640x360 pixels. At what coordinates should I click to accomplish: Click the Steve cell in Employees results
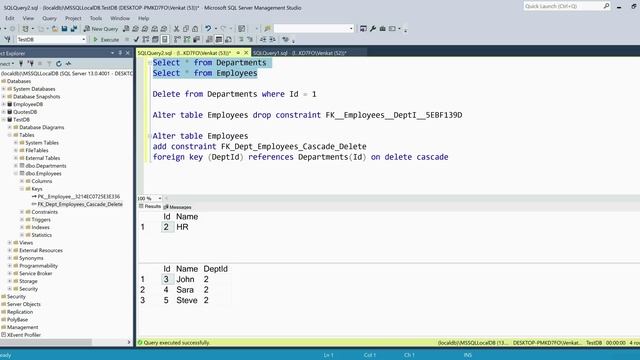187,300
